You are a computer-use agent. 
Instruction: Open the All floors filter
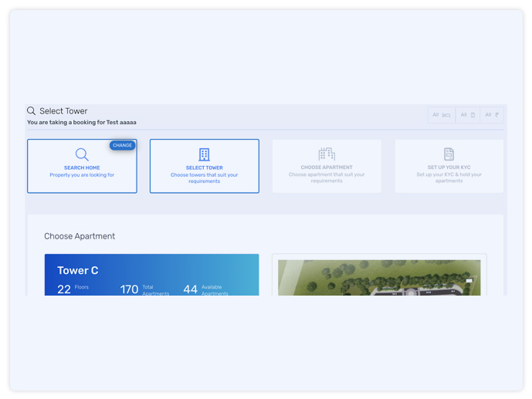(x=468, y=115)
